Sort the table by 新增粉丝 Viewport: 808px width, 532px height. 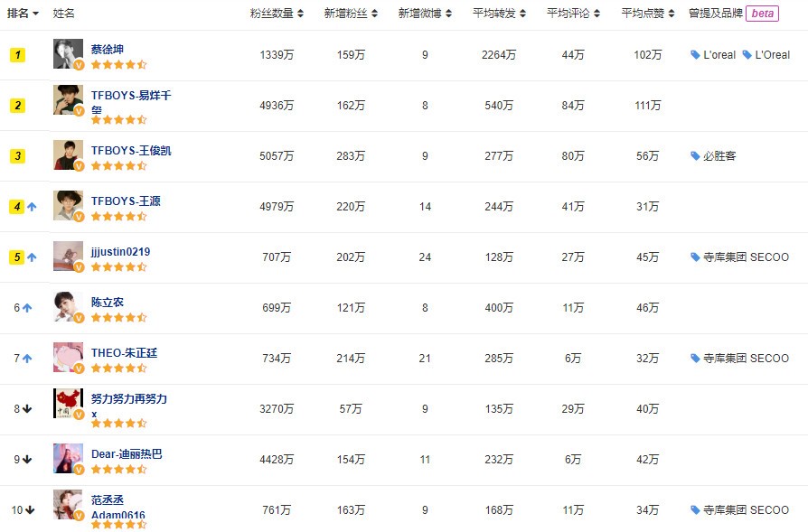[351, 14]
